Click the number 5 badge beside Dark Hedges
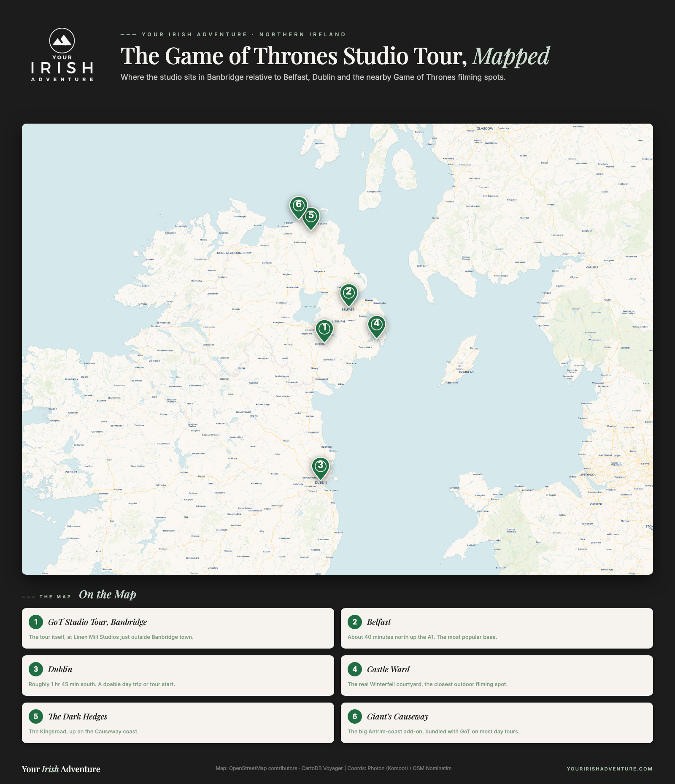The image size is (675, 784). 36,716
